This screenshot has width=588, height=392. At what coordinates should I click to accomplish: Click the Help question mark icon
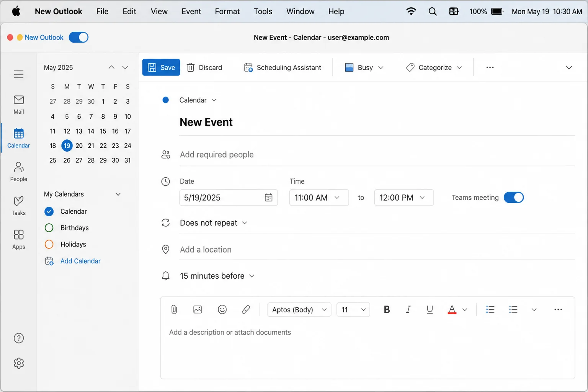19,338
